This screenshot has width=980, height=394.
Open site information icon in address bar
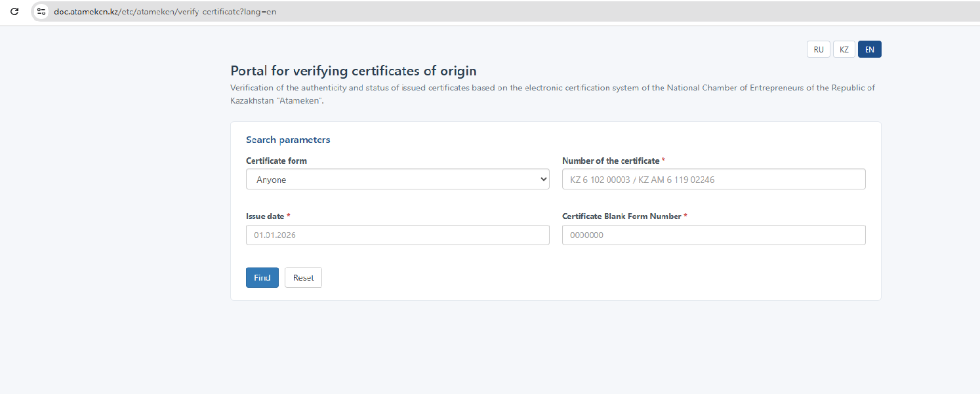pyautogui.click(x=41, y=11)
